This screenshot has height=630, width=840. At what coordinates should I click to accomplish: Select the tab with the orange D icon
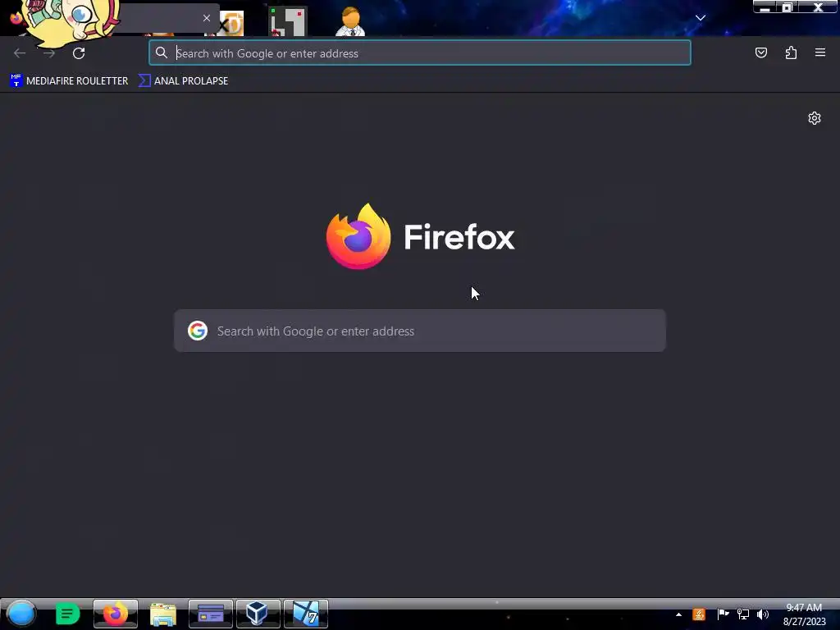point(233,24)
